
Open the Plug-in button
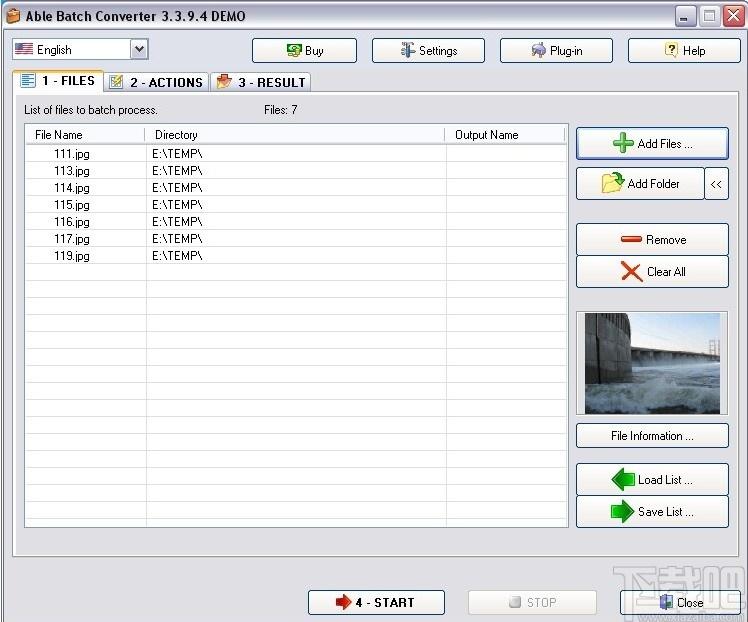coord(556,51)
